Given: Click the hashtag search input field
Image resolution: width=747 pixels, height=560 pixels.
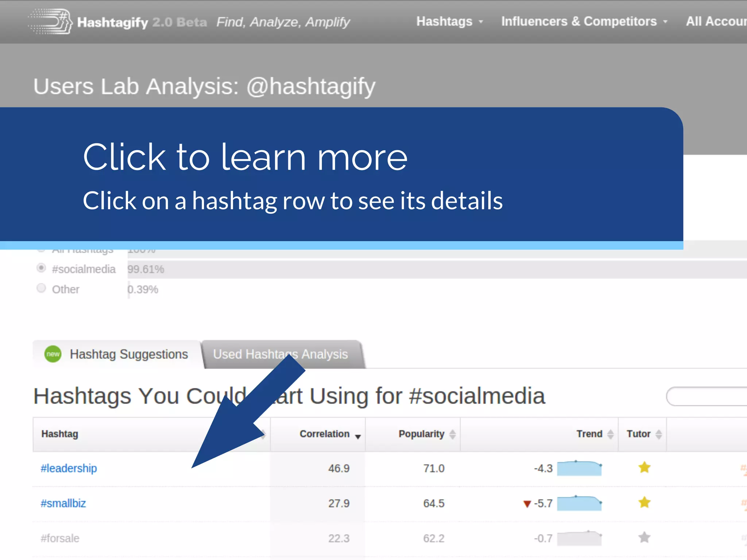Looking at the screenshot, I should tap(707, 396).
